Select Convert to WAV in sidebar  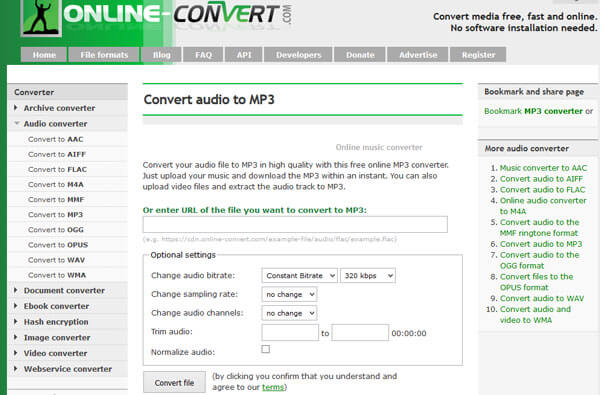(56, 260)
